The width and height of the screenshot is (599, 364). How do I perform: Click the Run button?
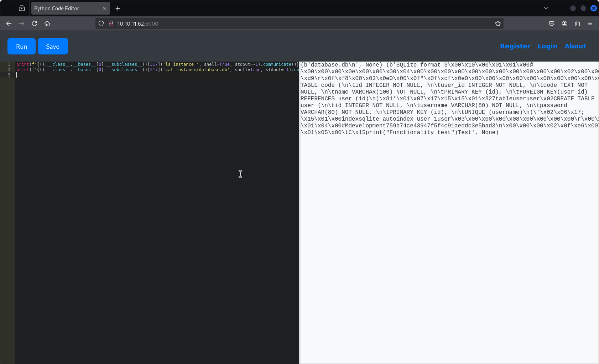tap(21, 46)
